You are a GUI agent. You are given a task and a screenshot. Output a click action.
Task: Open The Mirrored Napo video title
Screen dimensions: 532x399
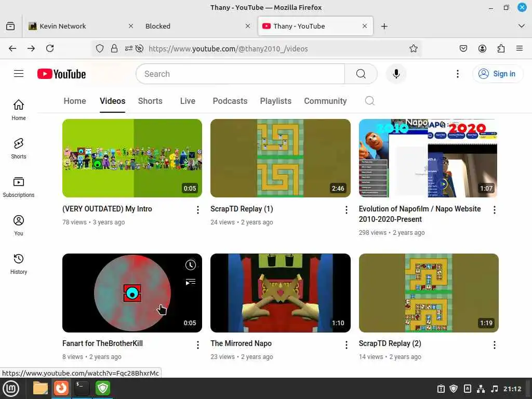(241, 343)
